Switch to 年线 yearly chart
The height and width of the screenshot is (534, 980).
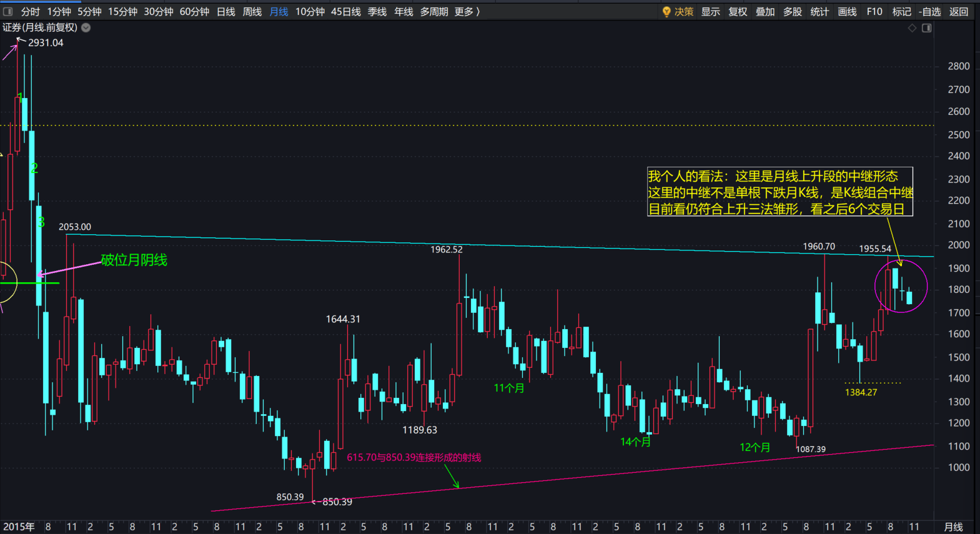coord(403,11)
